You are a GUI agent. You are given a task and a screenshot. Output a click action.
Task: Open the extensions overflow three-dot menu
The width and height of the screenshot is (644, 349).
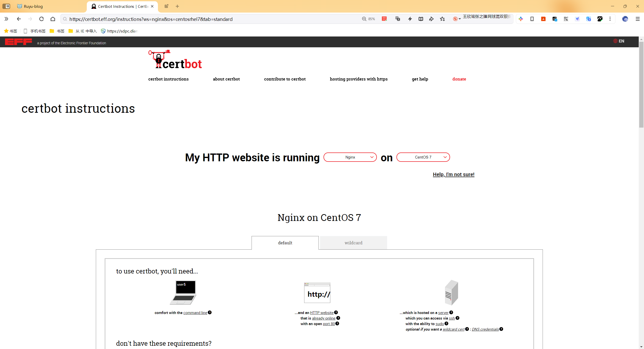(610, 19)
